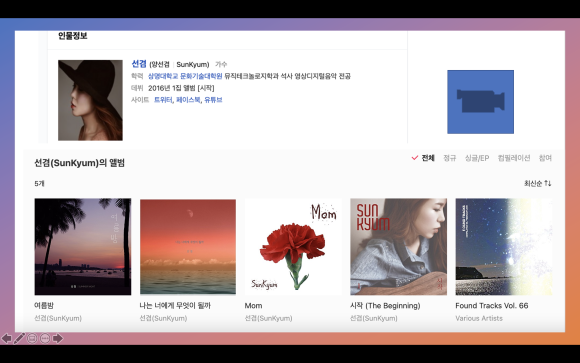Select the 싱글/EP album filter tab
This screenshot has height=363, width=580.
point(477,158)
